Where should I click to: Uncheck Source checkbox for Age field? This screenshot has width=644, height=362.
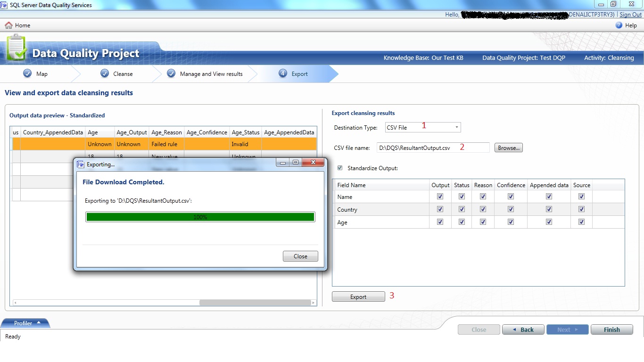pos(581,222)
